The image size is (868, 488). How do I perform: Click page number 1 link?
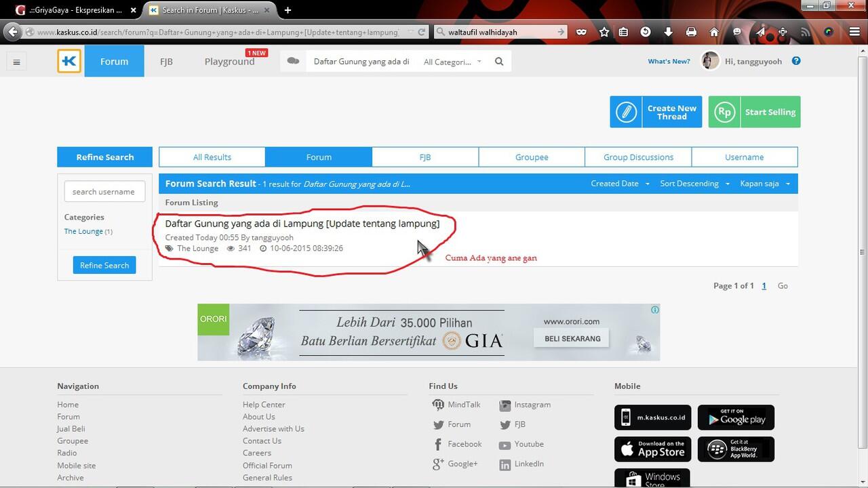tap(764, 286)
